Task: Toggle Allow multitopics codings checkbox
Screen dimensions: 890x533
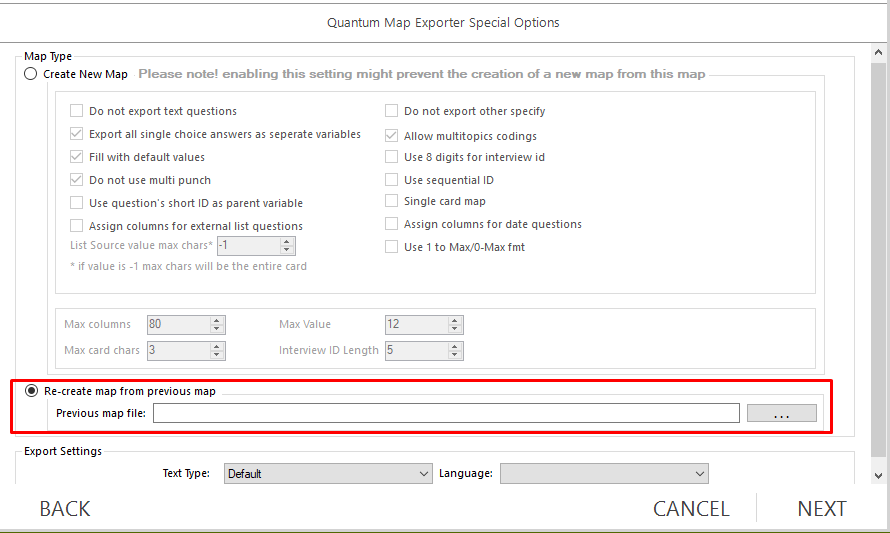Action: pyautogui.click(x=391, y=136)
